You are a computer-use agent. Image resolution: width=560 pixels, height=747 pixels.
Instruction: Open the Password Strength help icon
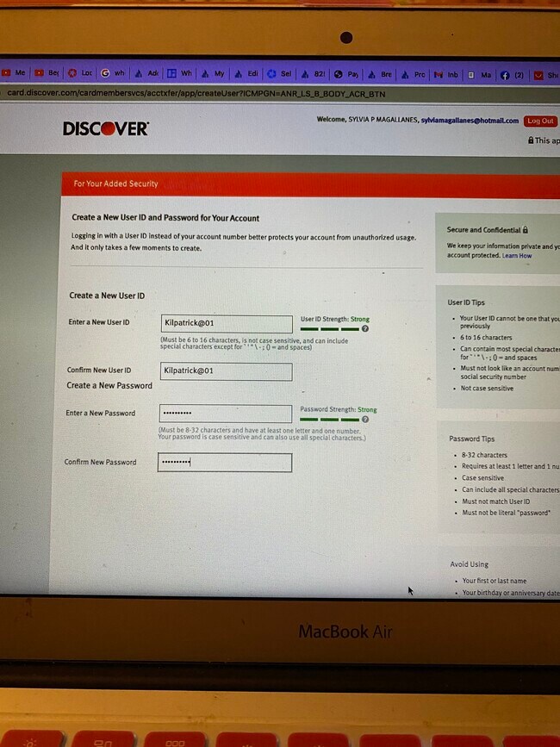tap(364, 420)
